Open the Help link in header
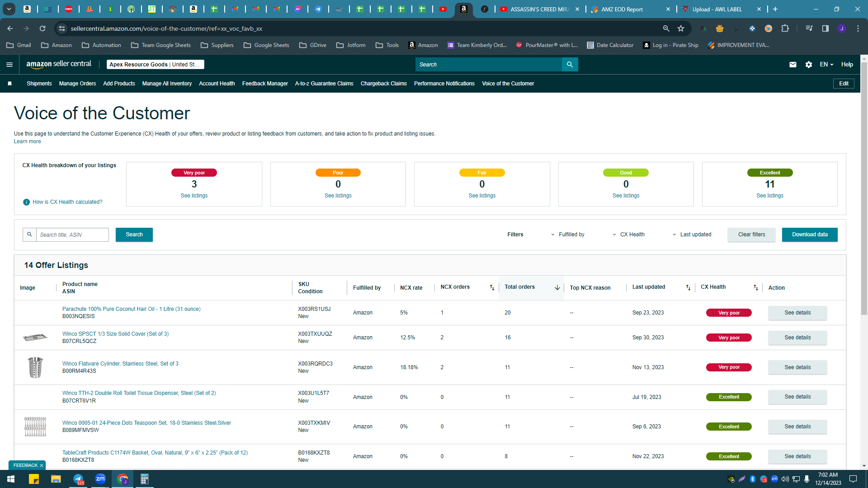 tap(847, 65)
